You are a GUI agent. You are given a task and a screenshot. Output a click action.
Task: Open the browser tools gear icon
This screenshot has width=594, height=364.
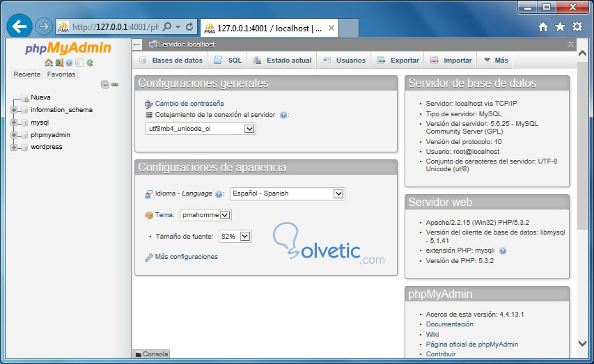click(x=577, y=26)
